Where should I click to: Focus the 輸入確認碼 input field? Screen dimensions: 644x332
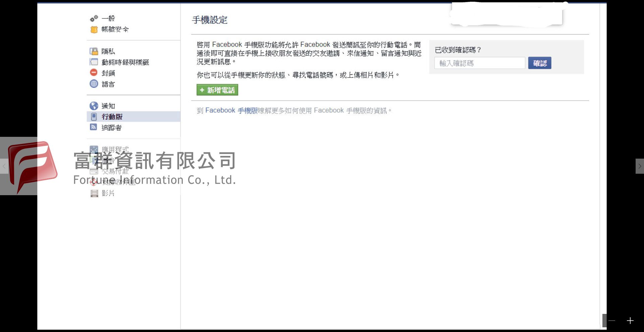480,63
